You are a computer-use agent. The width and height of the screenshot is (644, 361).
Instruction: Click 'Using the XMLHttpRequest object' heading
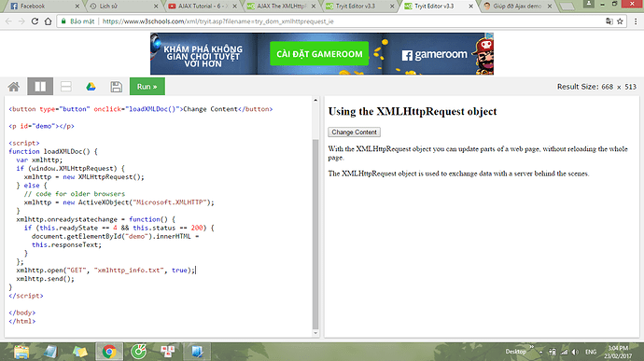(x=413, y=112)
